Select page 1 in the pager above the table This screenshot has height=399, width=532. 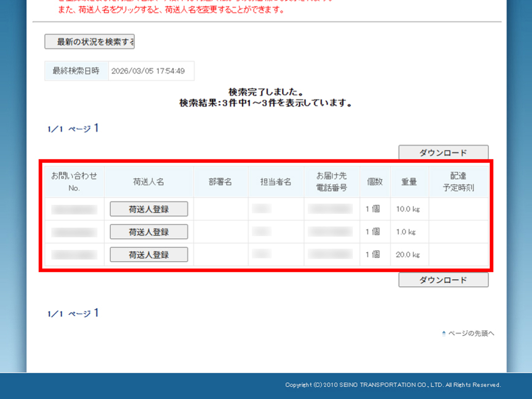click(x=96, y=128)
